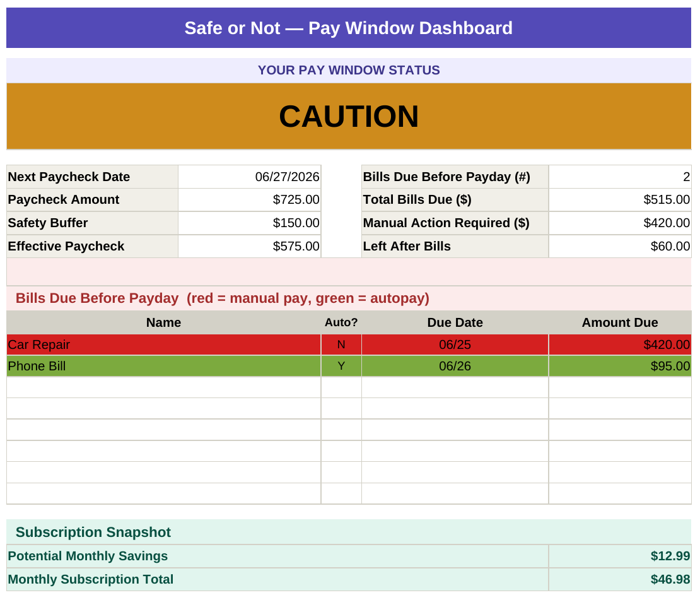Select the 'Car Repair' bill name cell
Viewport: 700px width, 600px height.
coord(163,345)
